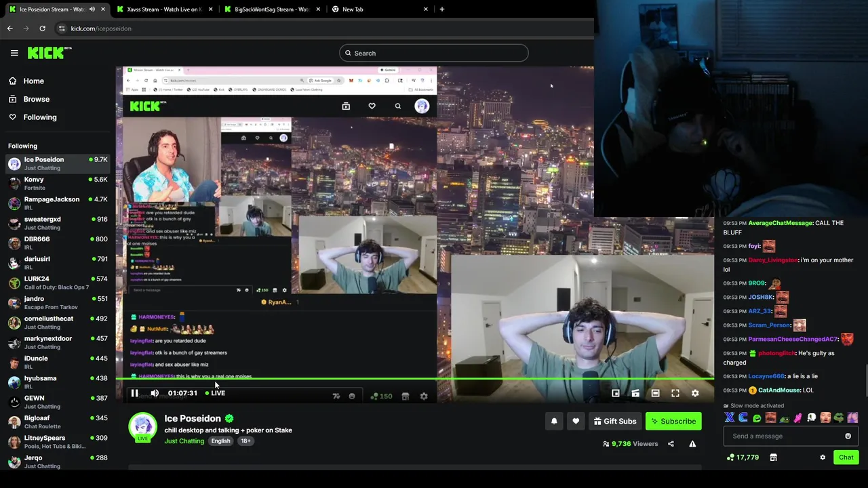Open Ice Poseidon's profile avatar

tap(142, 427)
